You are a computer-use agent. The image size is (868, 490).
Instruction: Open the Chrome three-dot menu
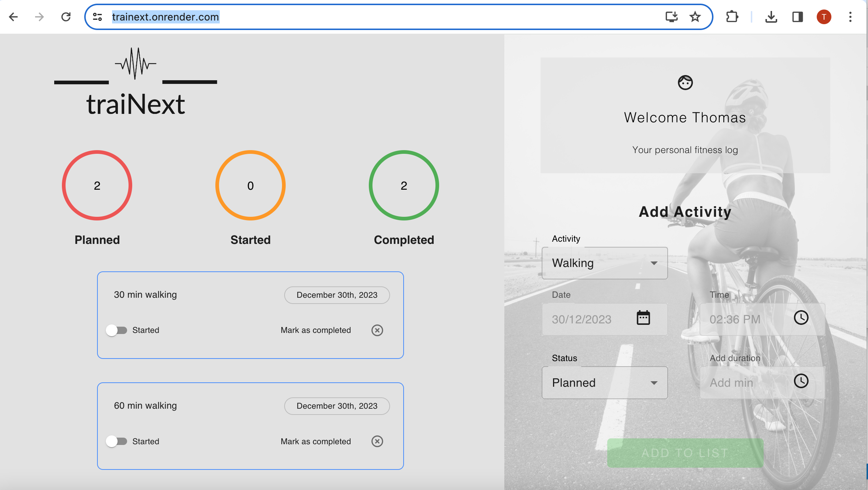[x=850, y=17]
